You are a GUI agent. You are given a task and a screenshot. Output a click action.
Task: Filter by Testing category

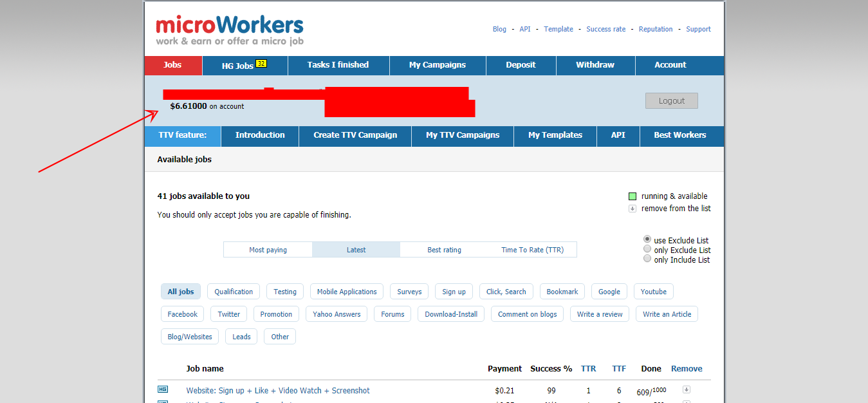[285, 292]
